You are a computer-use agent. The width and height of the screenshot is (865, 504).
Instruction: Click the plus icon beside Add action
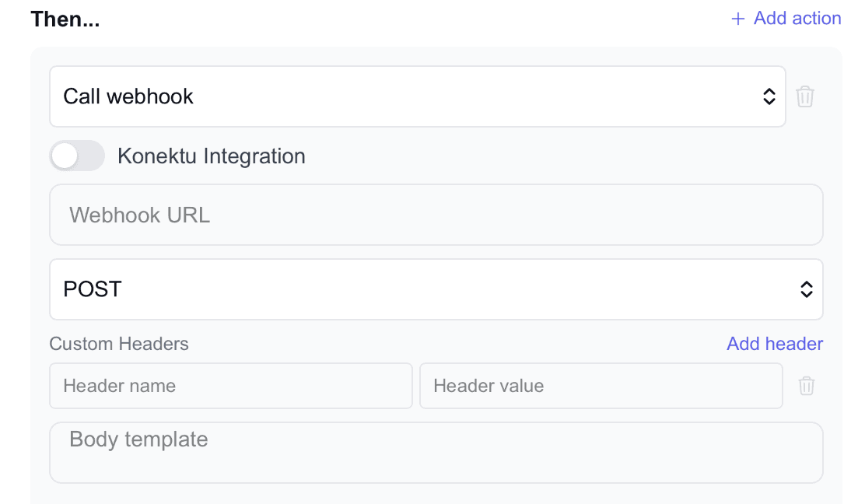click(738, 19)
